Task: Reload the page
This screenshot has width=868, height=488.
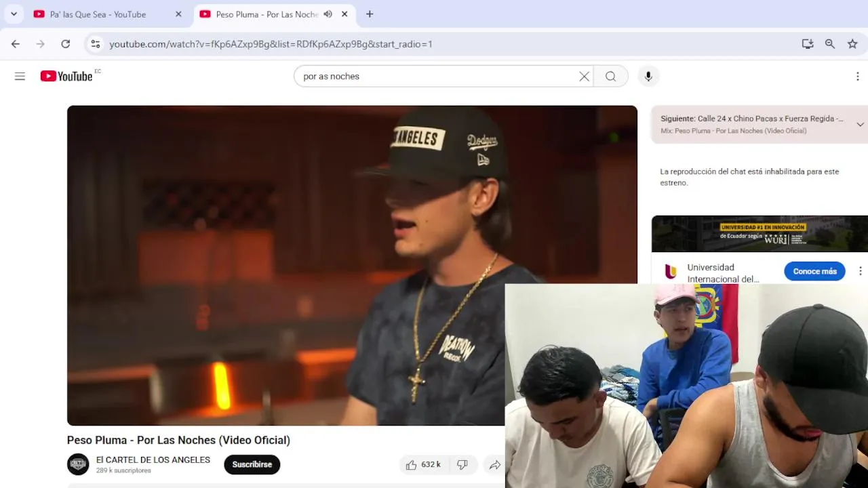Action: pos(66,44)
